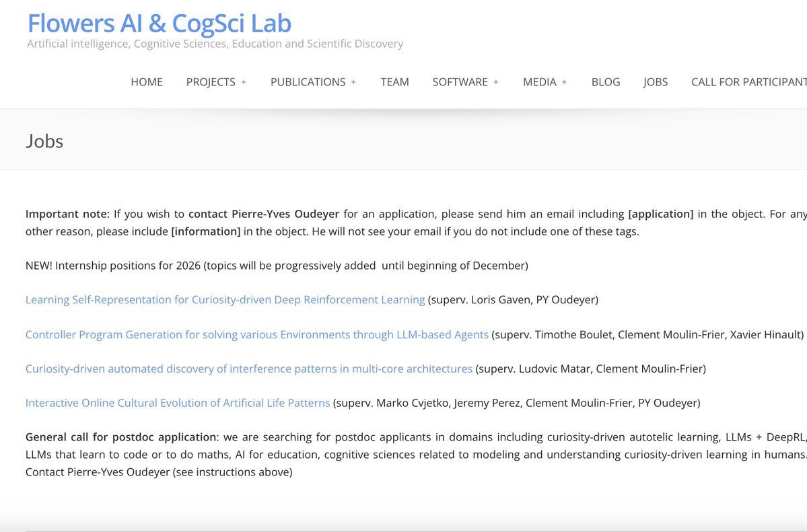Open the Curiosity-driven automated discovery of interference patterns link

[x=249, y=369]
